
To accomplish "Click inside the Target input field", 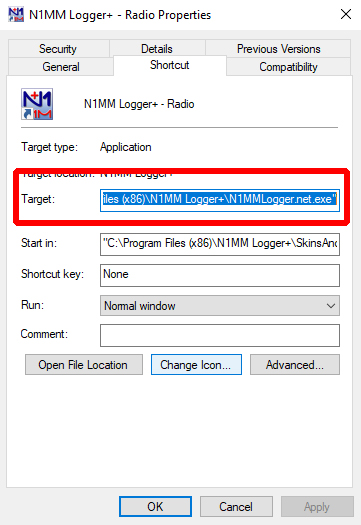I will (220, 200).
